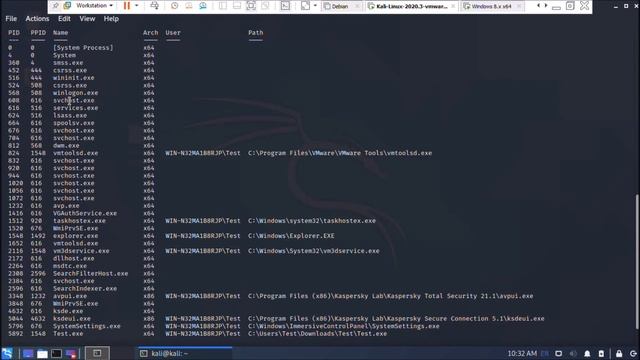The image size is (640, 360).
Task: Click the log out icon in panel
Action: (x=633, y=353)
